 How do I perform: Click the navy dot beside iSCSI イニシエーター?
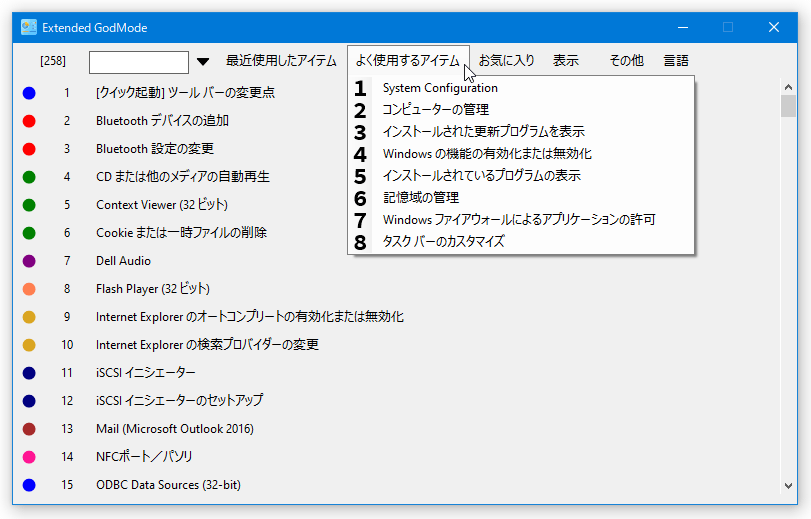coord(29,373)
